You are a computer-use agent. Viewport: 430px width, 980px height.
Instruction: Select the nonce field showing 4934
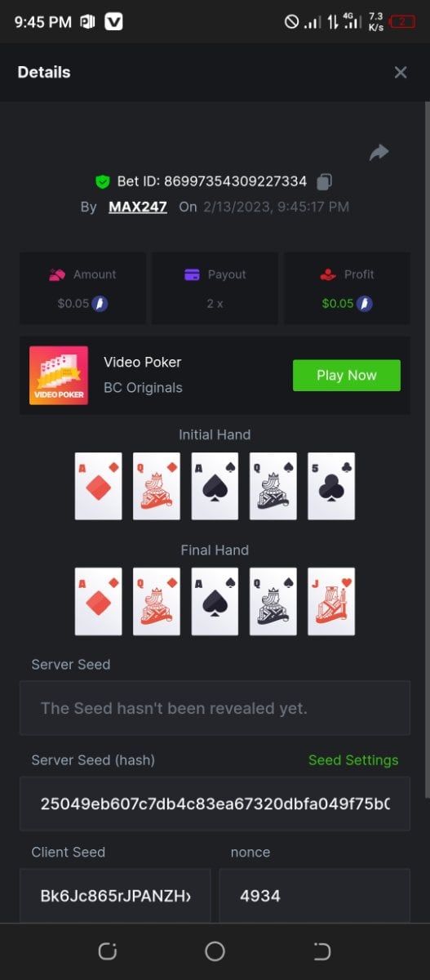tap(315, 896)
